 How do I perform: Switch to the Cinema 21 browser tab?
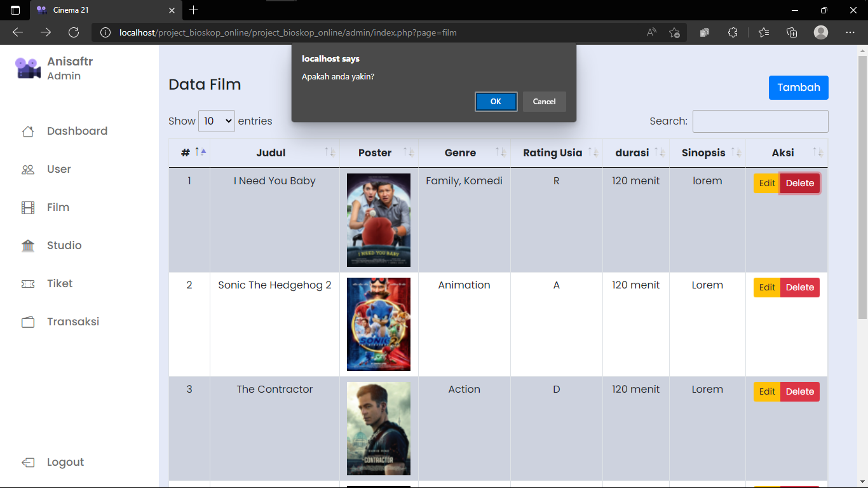pos(105,10)
